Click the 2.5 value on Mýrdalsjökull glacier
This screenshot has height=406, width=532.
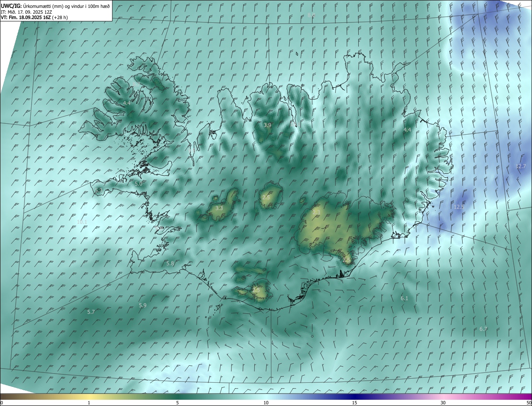256,290
